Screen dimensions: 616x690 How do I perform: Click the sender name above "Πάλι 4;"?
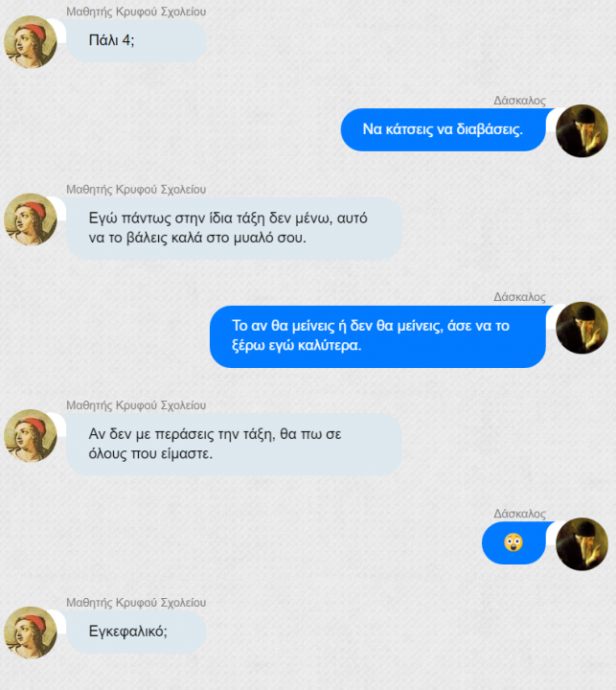coord(136,11)
